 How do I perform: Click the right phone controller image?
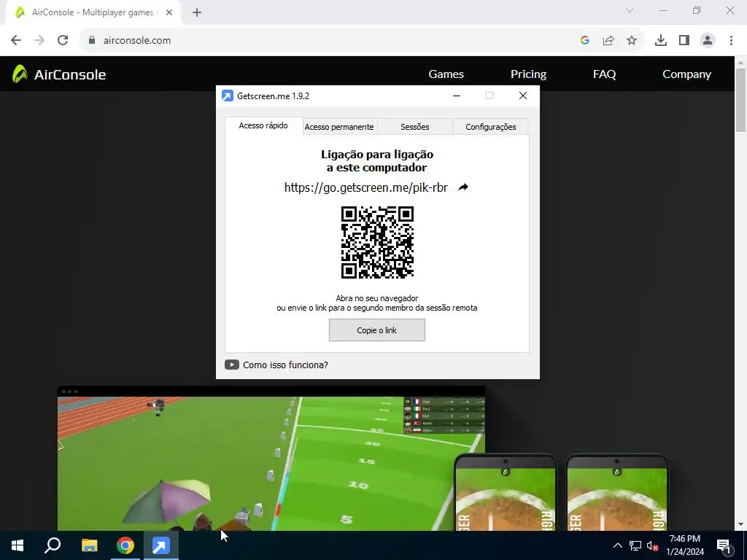[617, 493]
